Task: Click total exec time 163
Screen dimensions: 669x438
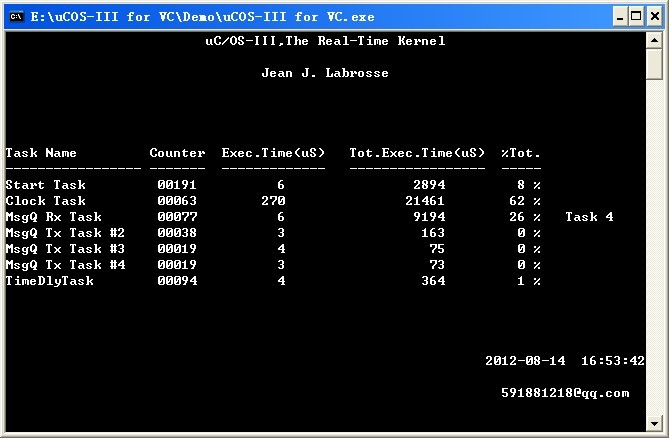Action: pos(433,233)
